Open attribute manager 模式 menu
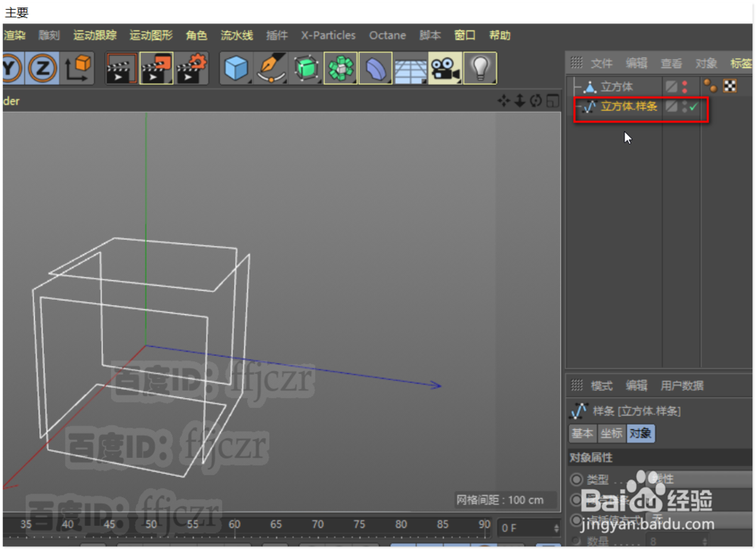Image resolution: width=756 pixels, height=550 pixels. pyautogui.click(x=602, y=385)
